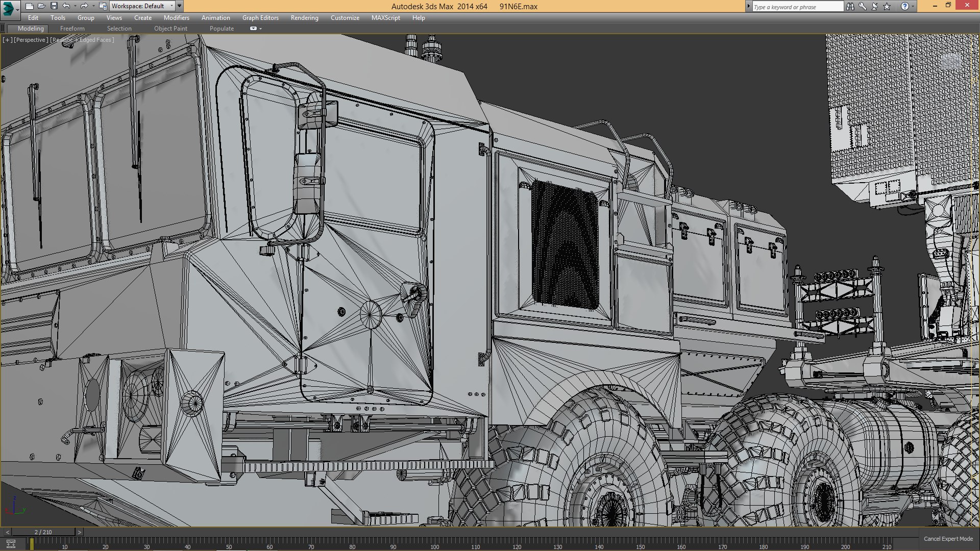The image size is (980, 551).
Task: Restore down the 3ds Max window
Action: (948, 6)
